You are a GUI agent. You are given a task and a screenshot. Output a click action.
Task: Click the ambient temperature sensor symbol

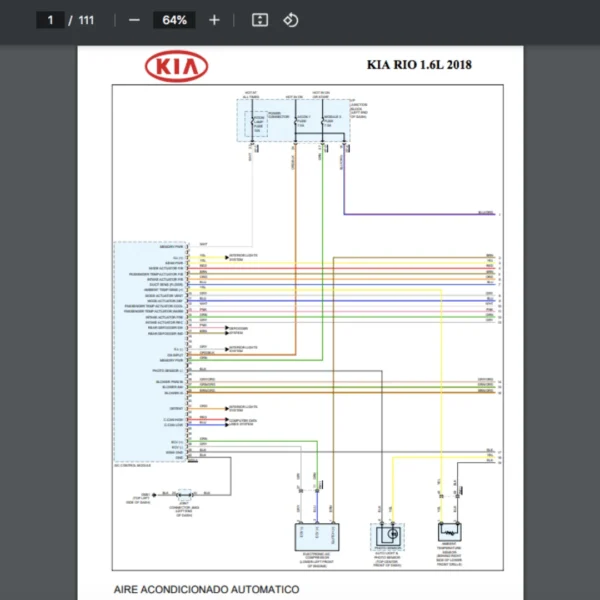[452, 532]
